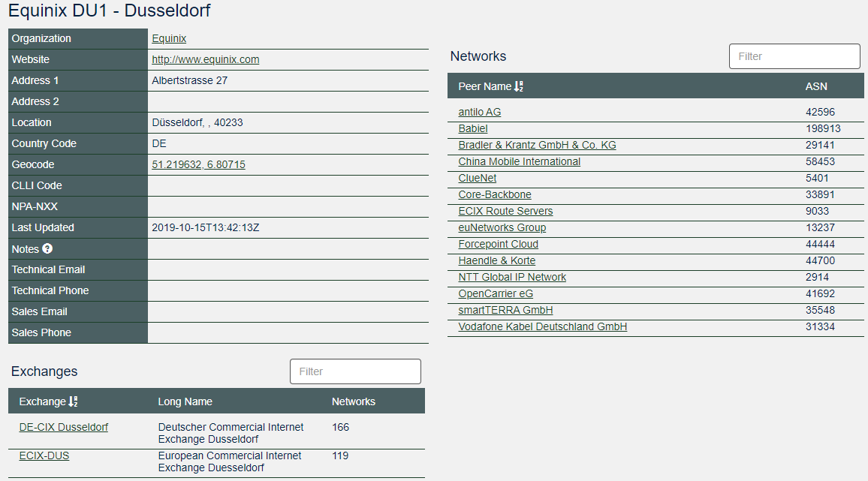This screenshot has width=868, height=481.
Task: Open the ECIX-DUS exchange link
Action: click(44, 456)
